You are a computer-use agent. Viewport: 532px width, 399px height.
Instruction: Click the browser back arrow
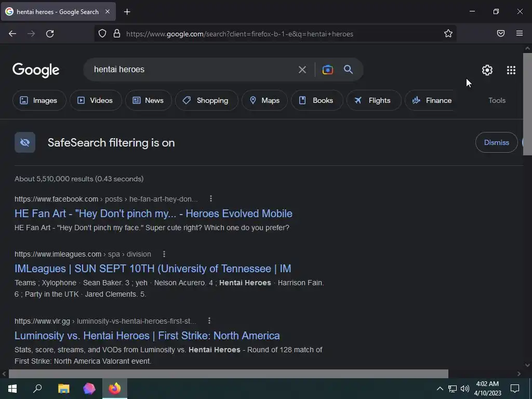12,34
